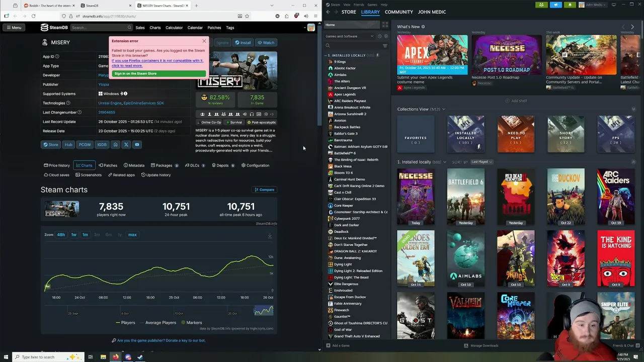Reload the page in Firefox
The image size is (644, 362).
tap(33, 16)
